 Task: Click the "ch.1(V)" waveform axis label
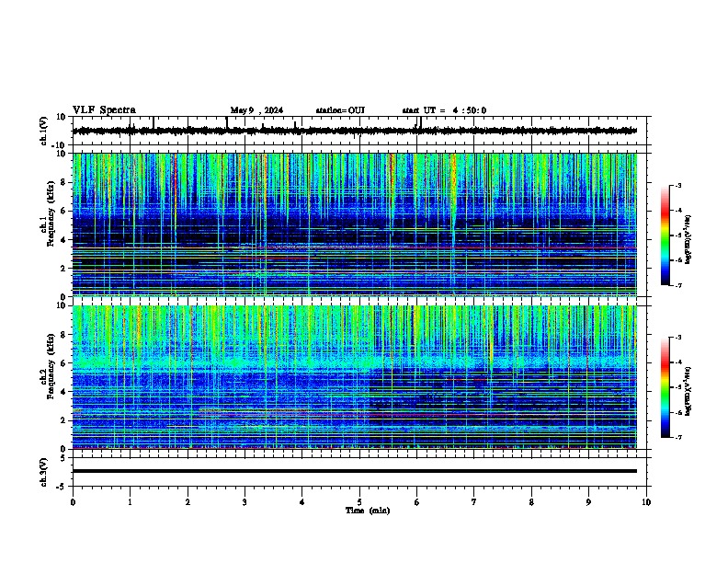tap(44, 131)
